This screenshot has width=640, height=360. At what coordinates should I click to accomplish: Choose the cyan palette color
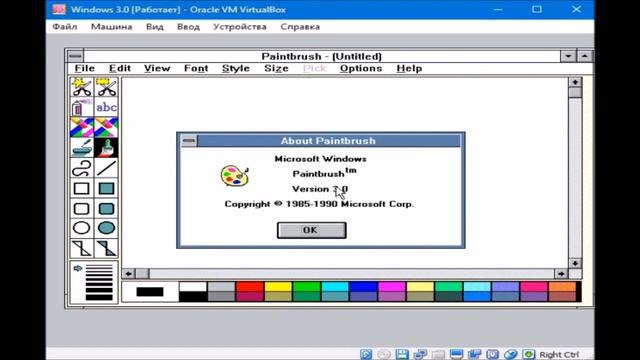point(335,287)
